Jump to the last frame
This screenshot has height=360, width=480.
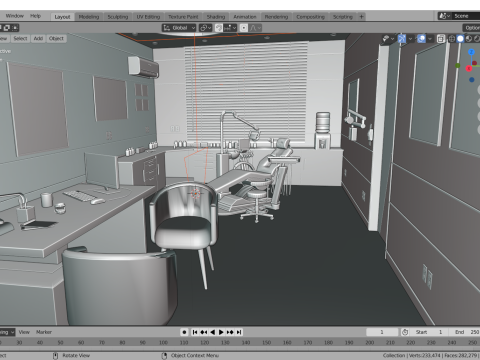pyautogui.click(x=239, y=332)
